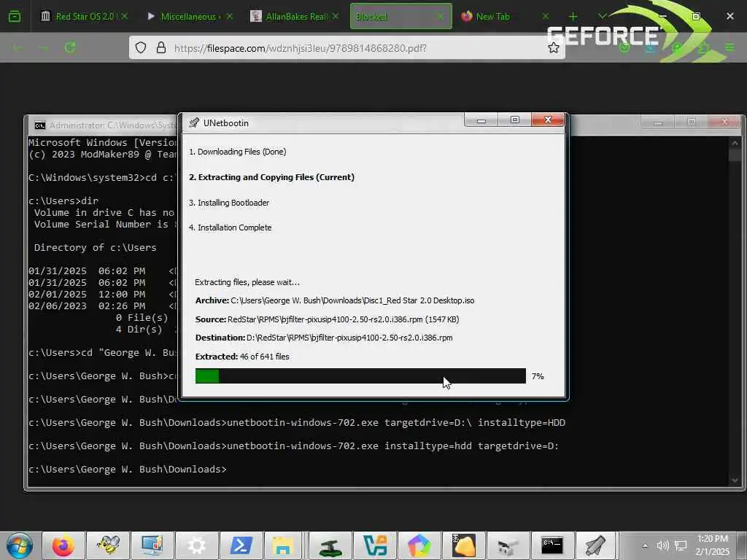Image resolution: width=747 pixels, height=560 pixels.
Task: Open the green hat icon app on taskbar
Action: pos(330,545)
